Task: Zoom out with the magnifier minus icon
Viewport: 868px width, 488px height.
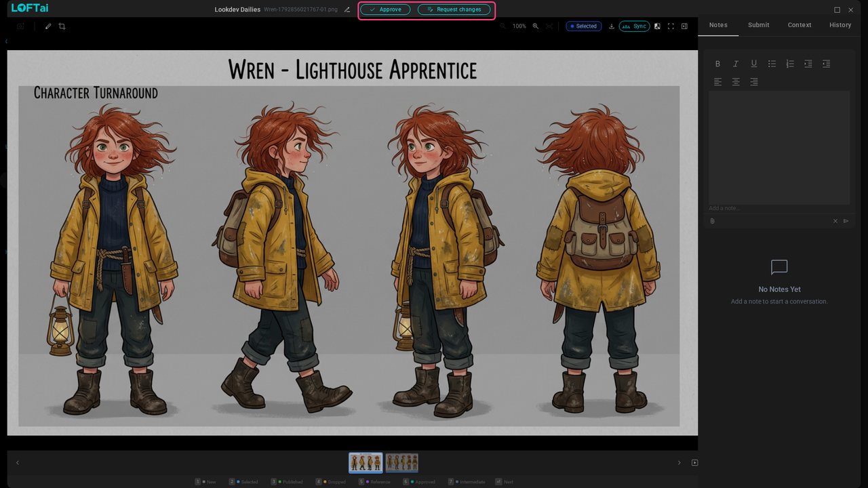Action: click(502, 26)
